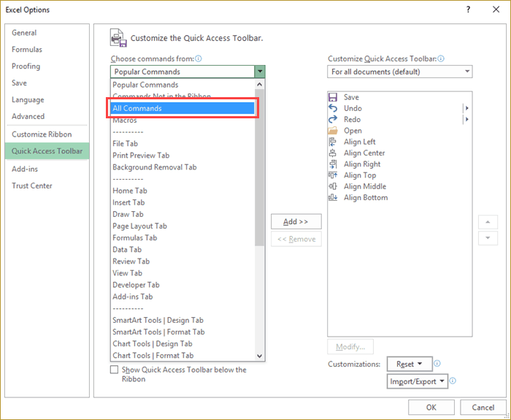This screenshot has width=511, height=420.
Task: Open the Quick Access Toolbar category
Action: pos(47,151)
